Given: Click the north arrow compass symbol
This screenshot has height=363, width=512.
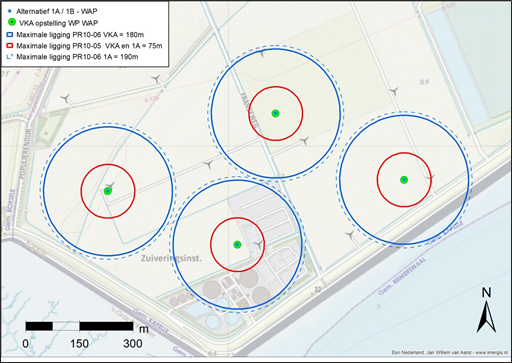Looking at the screenshot, I should click(486, 317).
